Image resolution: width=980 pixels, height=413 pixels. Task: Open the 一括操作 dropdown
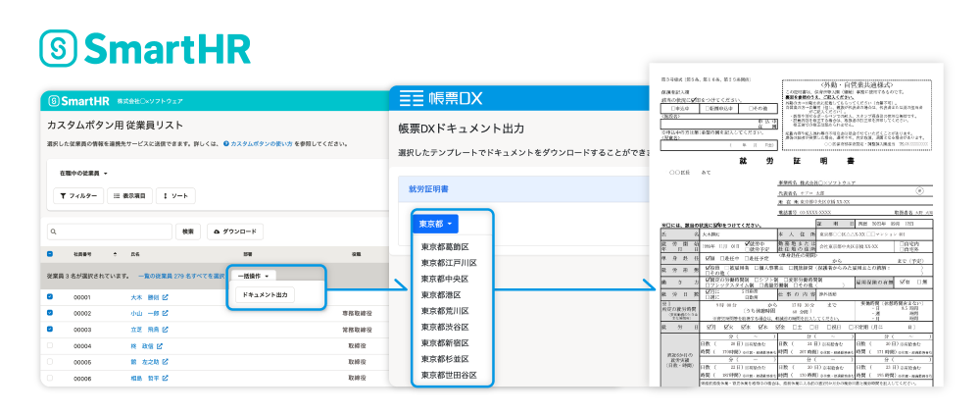(x=253, y=276)
